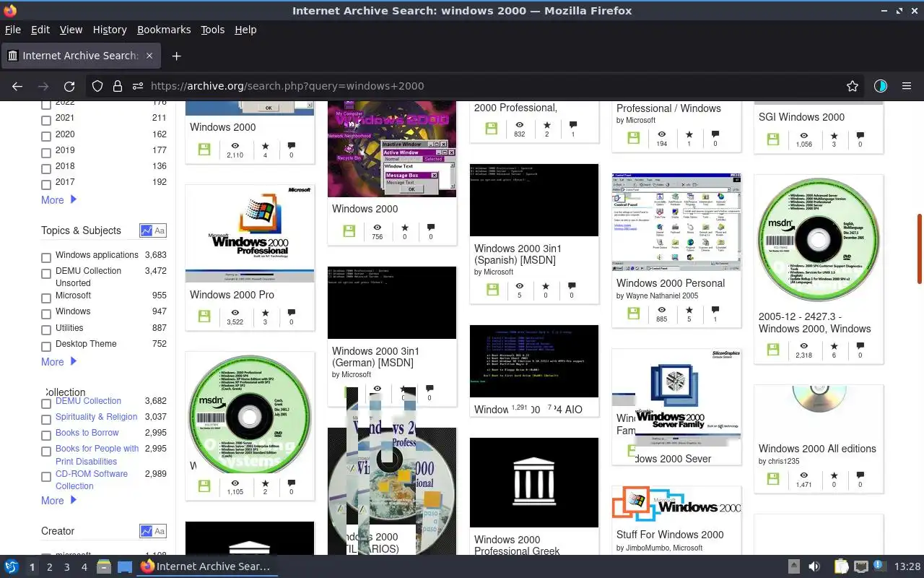Screen dimensions: 924x578
Task: Click the volume speaker icon in system tray
Action: point(814,566)
